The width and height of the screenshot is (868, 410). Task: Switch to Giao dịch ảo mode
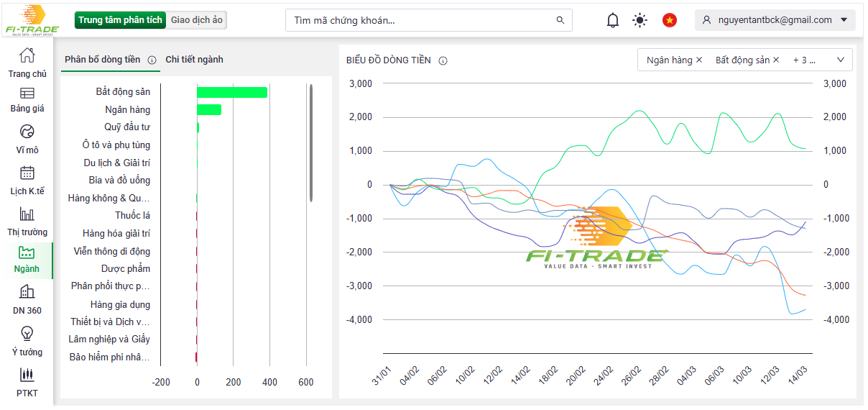pos(197,20)
